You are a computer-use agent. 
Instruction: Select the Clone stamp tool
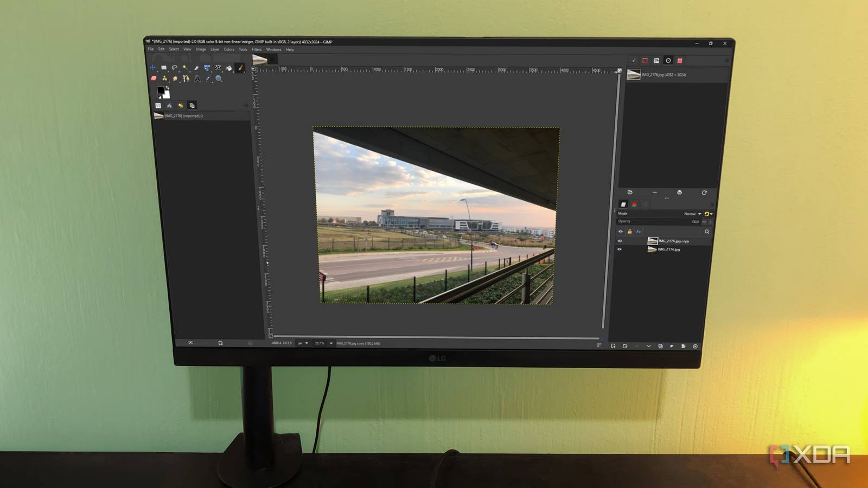[x=165, y=79]
